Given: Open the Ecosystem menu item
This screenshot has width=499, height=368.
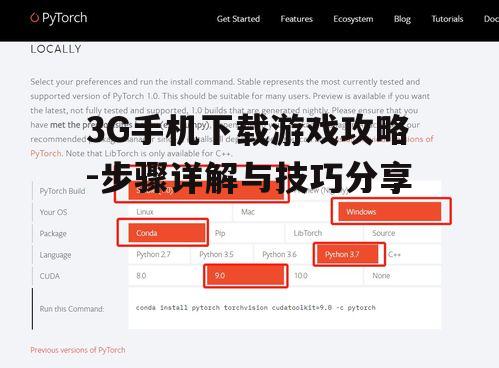Looking at the screenshot, I should tap(353, 19).
